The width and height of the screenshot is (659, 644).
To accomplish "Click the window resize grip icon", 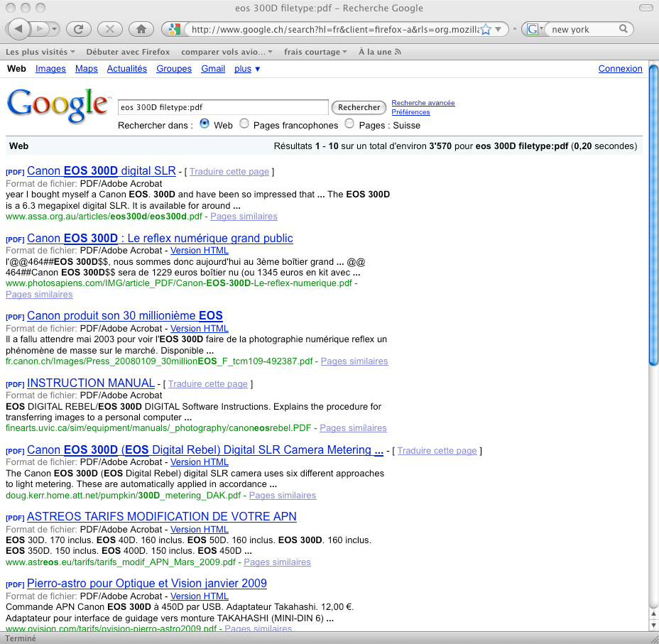I will point(653,638).
